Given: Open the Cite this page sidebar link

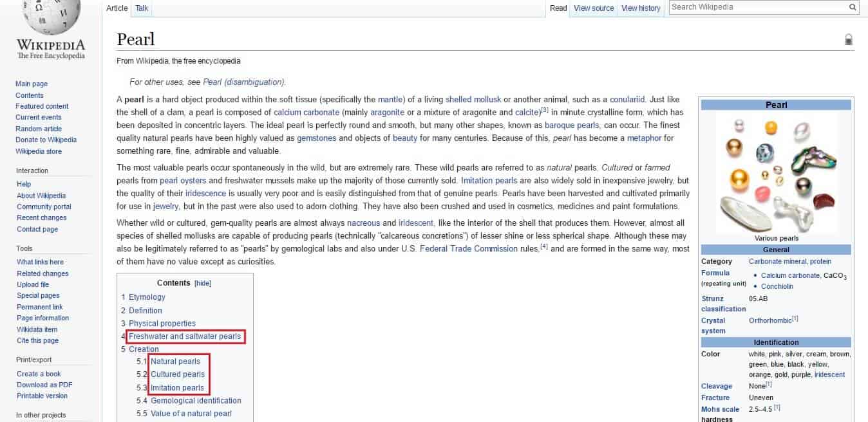Looking at the screenshot, I should 37,340.
